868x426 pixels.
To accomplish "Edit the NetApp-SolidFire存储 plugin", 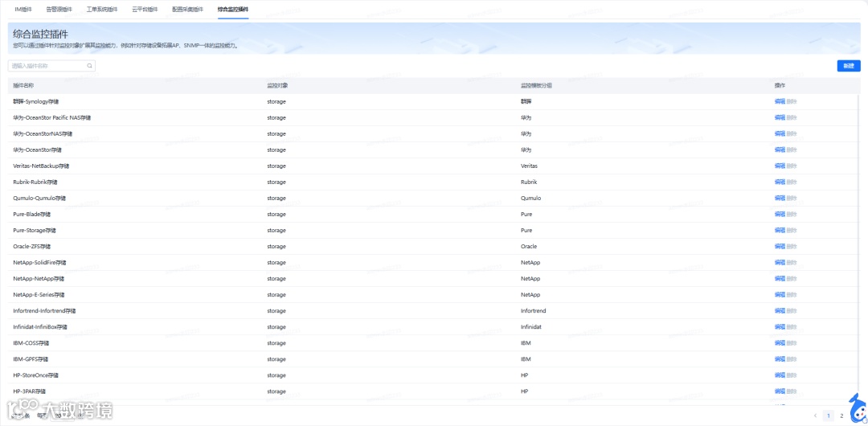I will coord(780,263).
